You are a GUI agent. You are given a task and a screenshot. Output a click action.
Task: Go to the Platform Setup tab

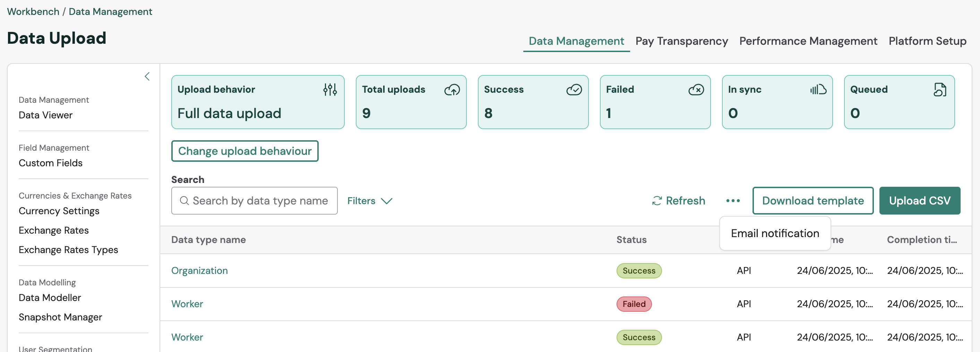[x=927, y=41]
